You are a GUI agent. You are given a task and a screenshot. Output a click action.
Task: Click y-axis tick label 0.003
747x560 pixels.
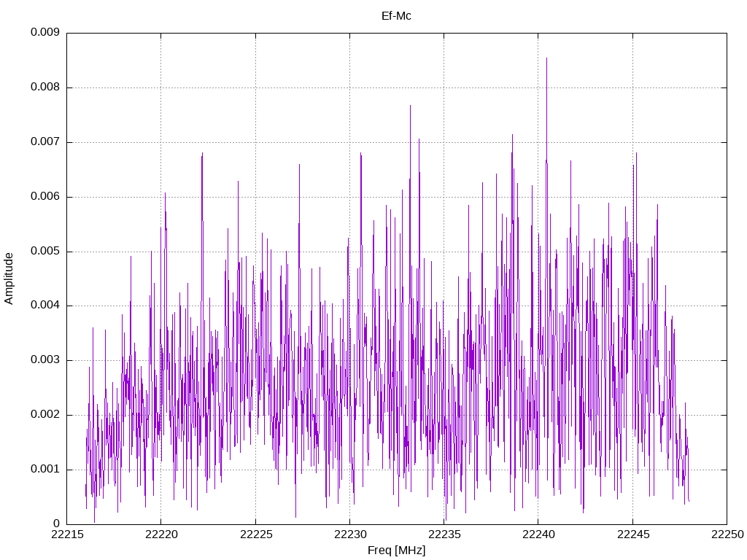45,360
